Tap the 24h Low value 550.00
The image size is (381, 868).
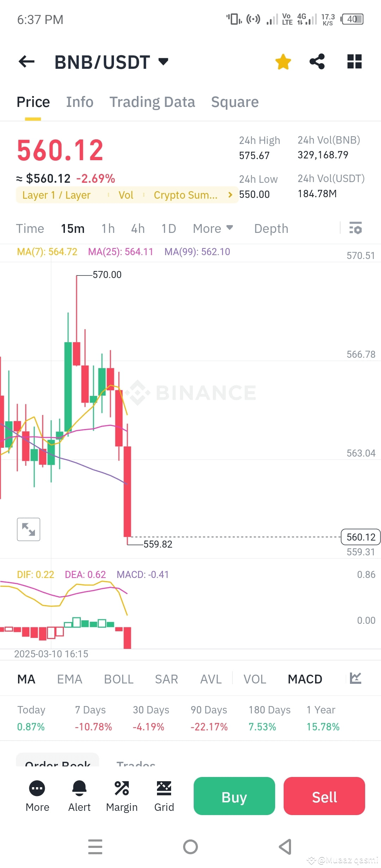(x=254, y=194)
